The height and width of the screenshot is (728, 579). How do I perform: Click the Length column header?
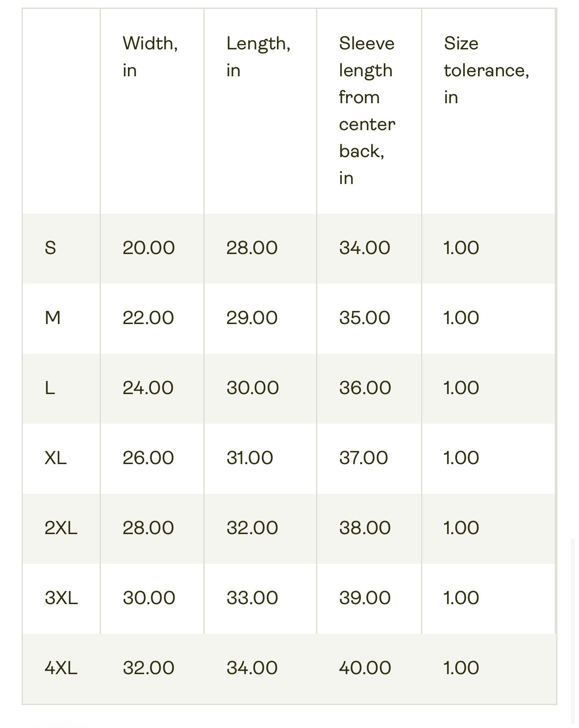[258, 57]
